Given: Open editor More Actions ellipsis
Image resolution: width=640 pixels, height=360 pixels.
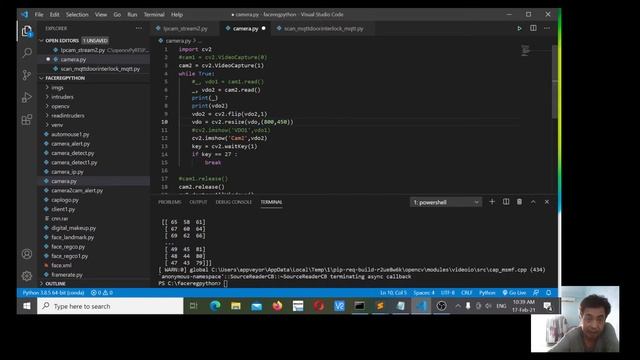Looking at the screenshot, I should (547, 28).
